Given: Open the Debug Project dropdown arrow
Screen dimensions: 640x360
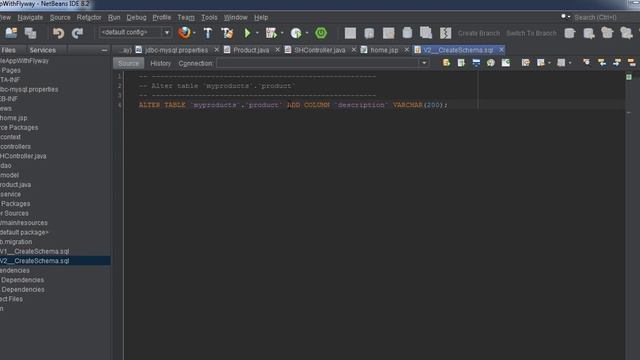Looking at the screenshot, I should pyautogui.click(x=282, y=33).
